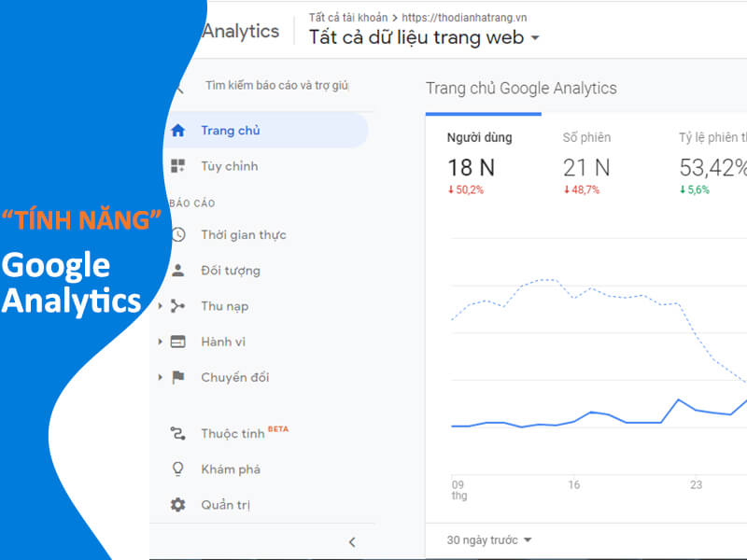Screen dimensions: 747x560
Task: Click the Trang chủ home icon
Action: (178, 131)
